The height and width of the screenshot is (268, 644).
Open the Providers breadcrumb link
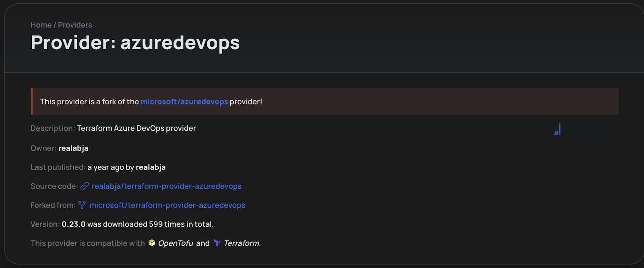coord(75,25)
